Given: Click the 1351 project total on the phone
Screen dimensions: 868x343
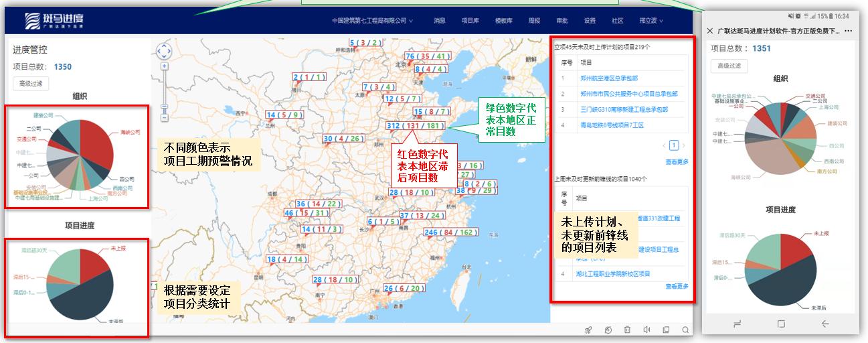Looking at the screenshot, I should [762, 48].
